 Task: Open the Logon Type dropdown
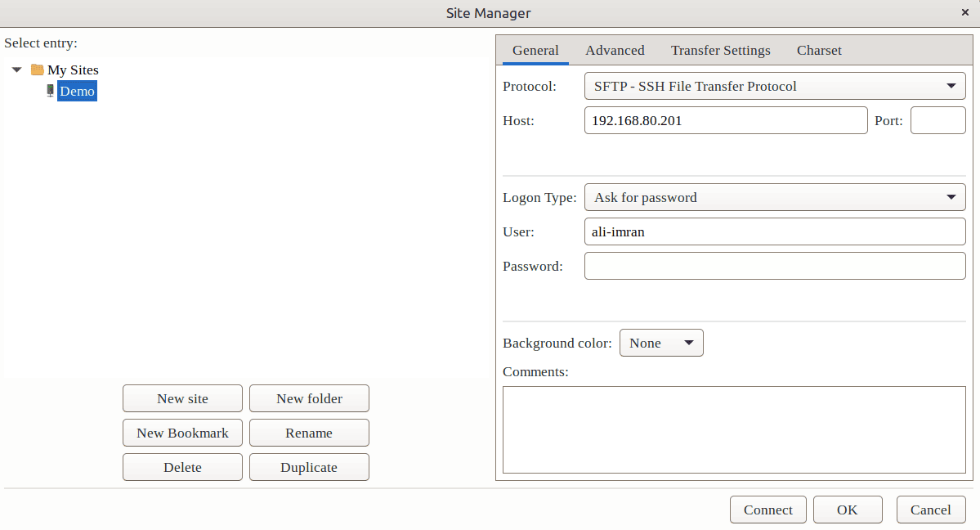click(774, 197)
